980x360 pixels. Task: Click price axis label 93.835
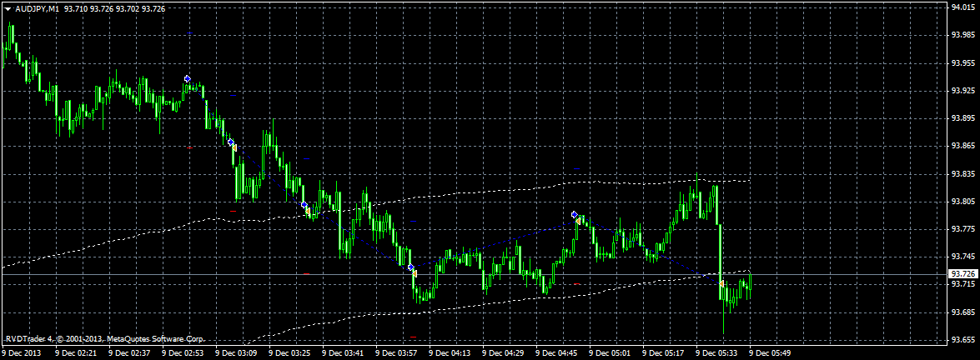962,173
